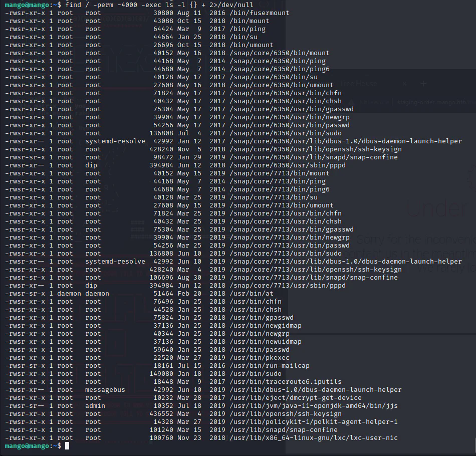The width and height of the screenshot is (476, 456).
Task: Select /snap/core/7713/bin/mount path
Action: (280, 173)
